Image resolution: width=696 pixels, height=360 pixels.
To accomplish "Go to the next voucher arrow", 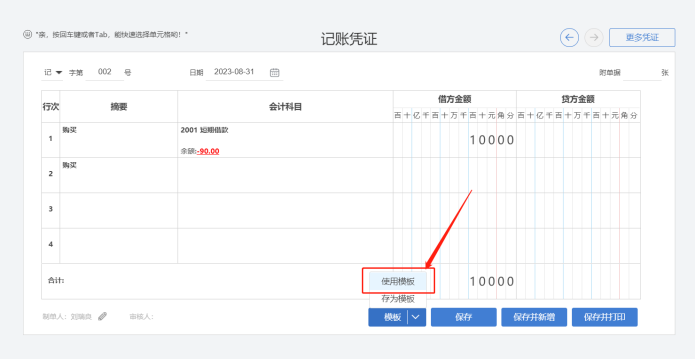I will (x=594, y=38).
